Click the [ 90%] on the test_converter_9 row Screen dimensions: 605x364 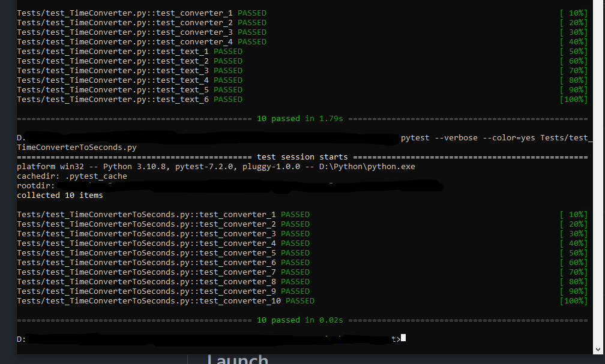[573, 291]
